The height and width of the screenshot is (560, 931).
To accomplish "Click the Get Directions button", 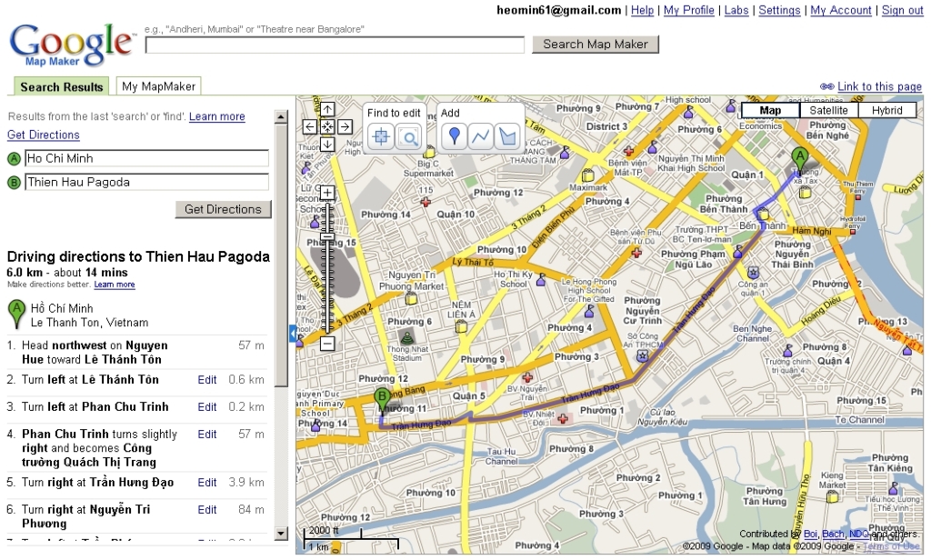I will click(223, 209).
